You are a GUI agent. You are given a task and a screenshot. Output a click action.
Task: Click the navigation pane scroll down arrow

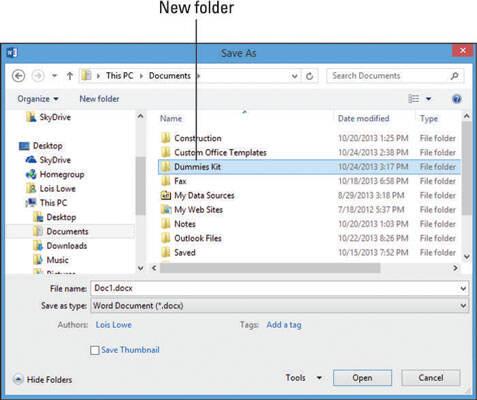[141, 268]
